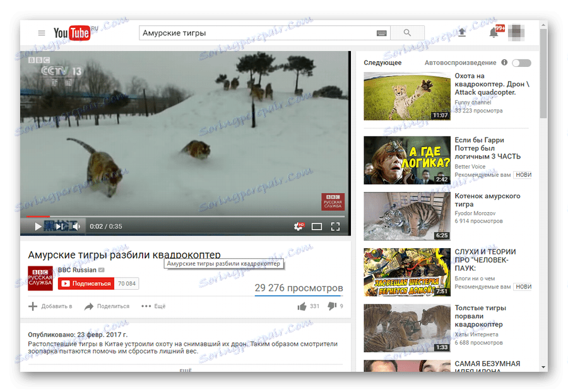The width and height of the screenshot is (568, 392).
Task: Click the Поделиться share button
Action: [x=107, y=306]
